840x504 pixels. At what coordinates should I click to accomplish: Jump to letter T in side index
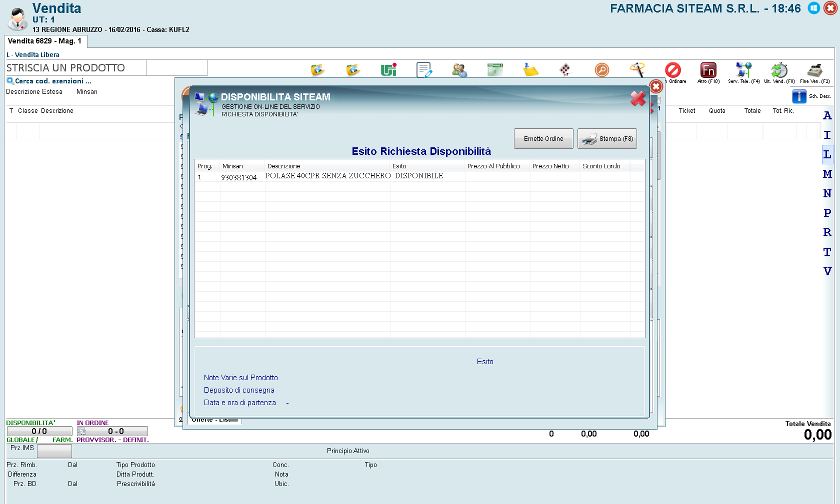pos(827,252)
